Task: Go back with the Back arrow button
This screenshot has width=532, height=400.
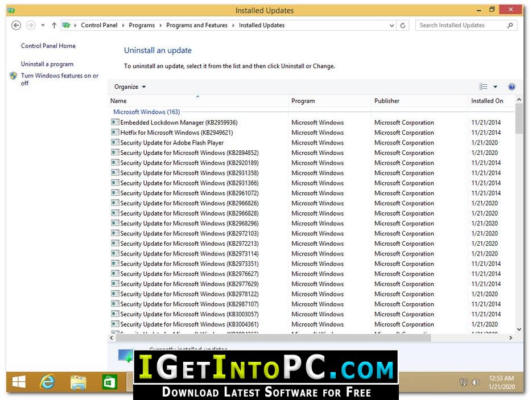Action: coord(16,26)
